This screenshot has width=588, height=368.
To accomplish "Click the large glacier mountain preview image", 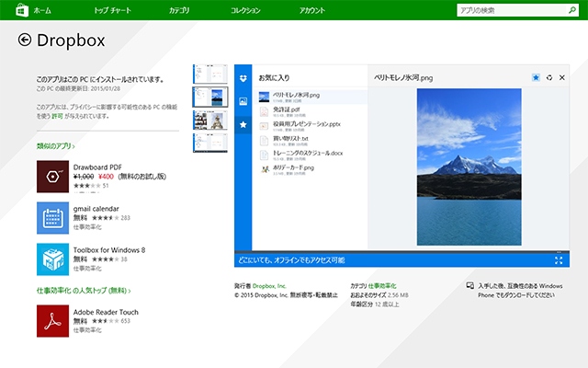I will click(469, 167).
